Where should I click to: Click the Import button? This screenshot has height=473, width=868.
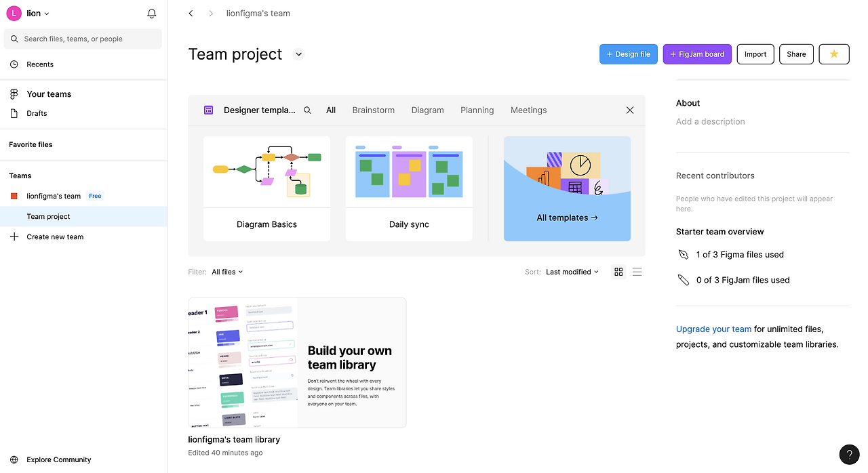point(755,54)
